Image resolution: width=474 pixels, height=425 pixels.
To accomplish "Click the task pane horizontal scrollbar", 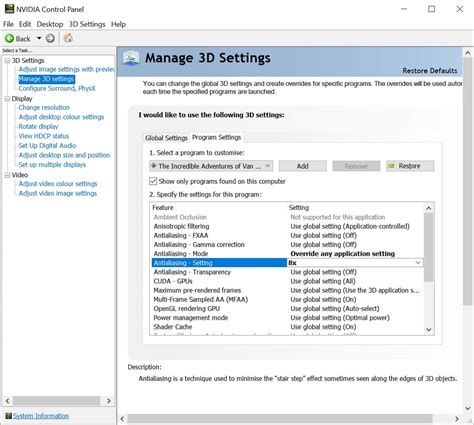I will pyautogui.click(x=56, y=400).
